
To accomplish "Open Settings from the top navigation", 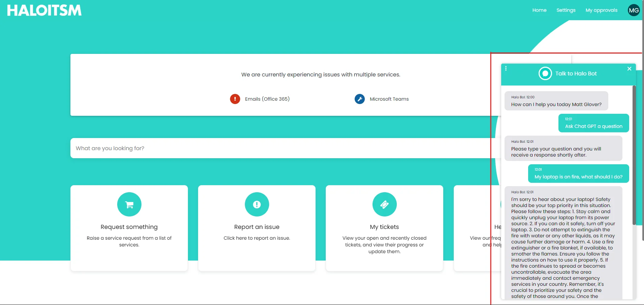I will 566,10.
